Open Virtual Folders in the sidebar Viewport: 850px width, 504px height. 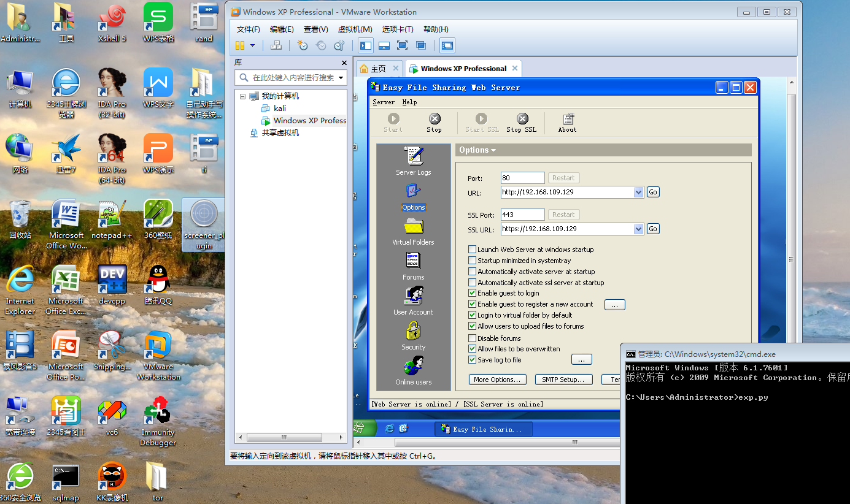(414, 232)
